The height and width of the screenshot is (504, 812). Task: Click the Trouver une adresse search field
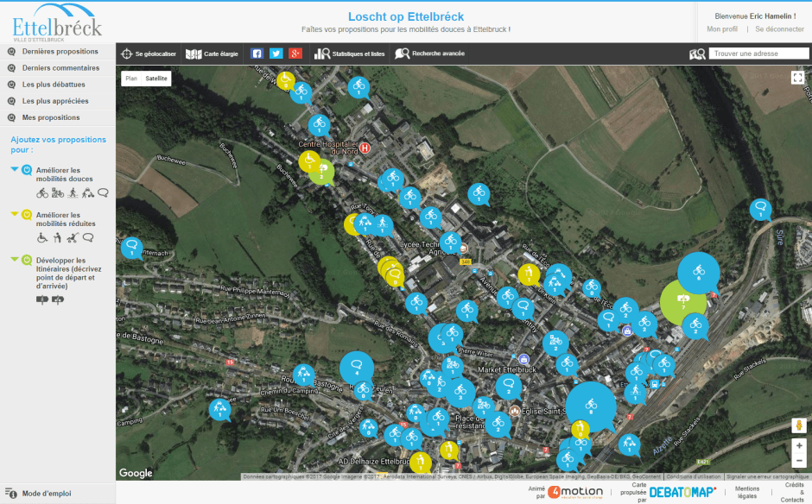click(757, 54)
